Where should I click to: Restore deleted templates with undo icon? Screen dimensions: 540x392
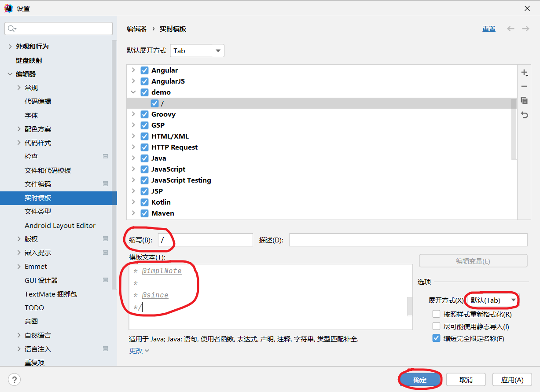point(524,115)
